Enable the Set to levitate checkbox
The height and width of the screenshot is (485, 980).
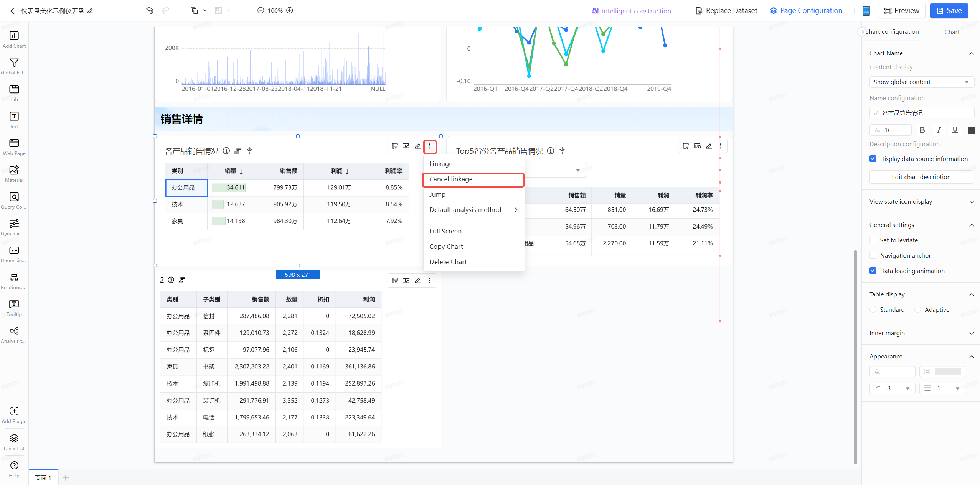[x=873, y=240]
